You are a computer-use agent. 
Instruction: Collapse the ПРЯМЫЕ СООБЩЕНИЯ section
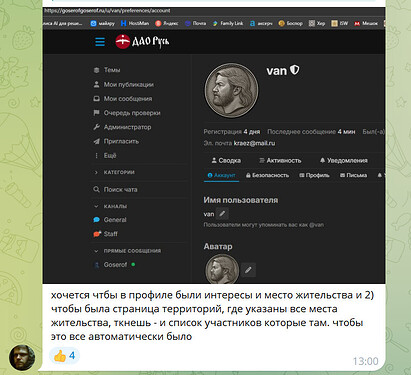click(128, 251)
